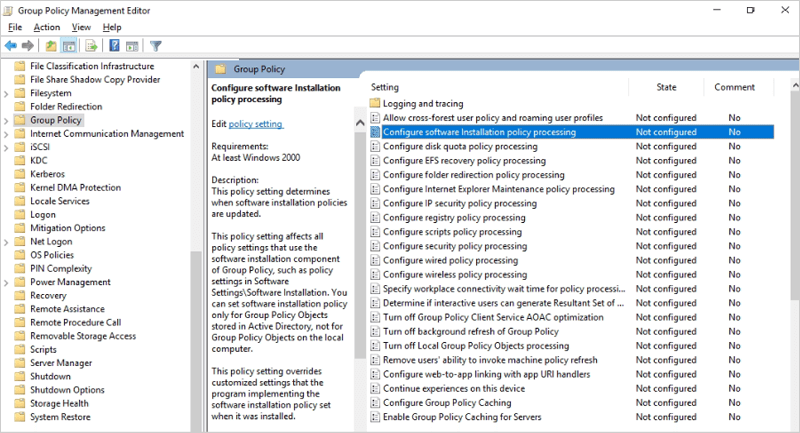Sort list by the State column header
The width and height of the screenshot is (800, 433).
pyautogui.click(x=666, y=87)
